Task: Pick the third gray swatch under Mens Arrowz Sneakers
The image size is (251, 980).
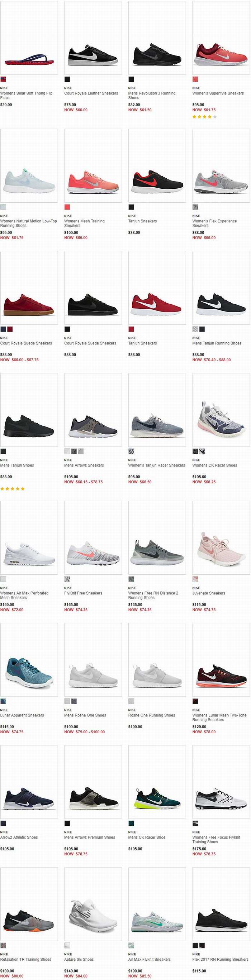Action: (81, 452)
